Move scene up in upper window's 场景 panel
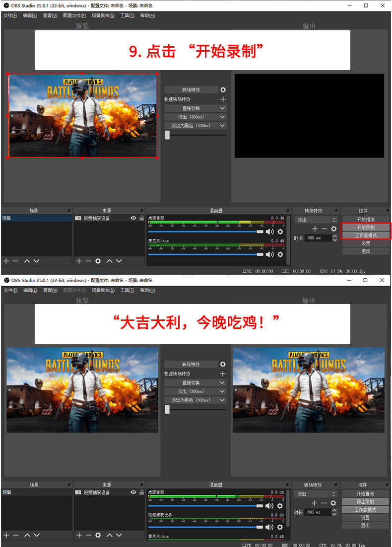This screenshot has height=547, width=392. (x=27, y=261)
